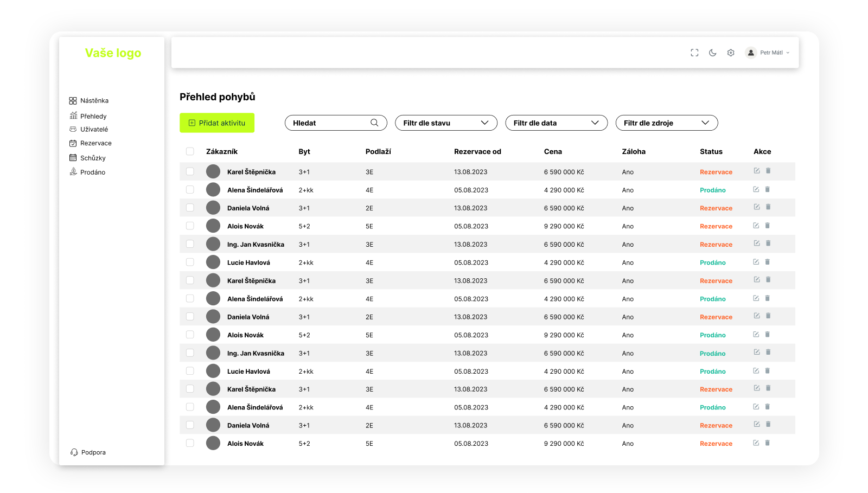Image resolution: width=868 pixels, height=493 pixels.
Task: Open Prodáno in sidebar
Action: [x=87, y=172]
